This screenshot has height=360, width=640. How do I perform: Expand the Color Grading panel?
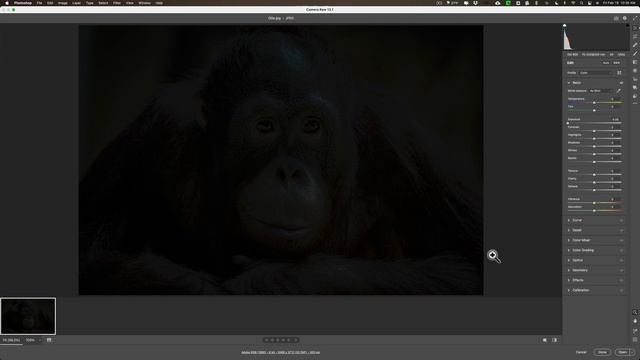point(569,250)
